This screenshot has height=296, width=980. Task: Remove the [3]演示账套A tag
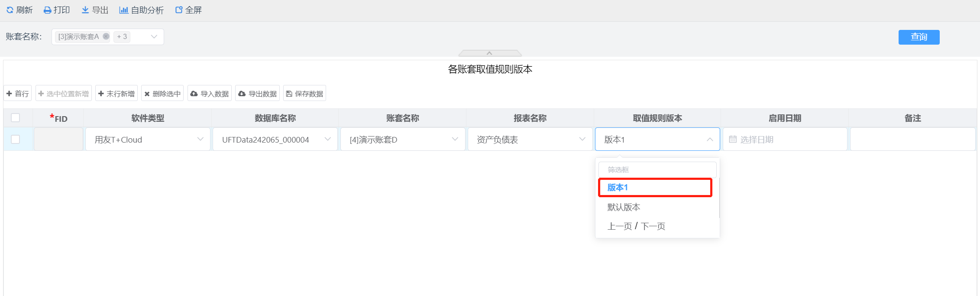click(106, 36)
